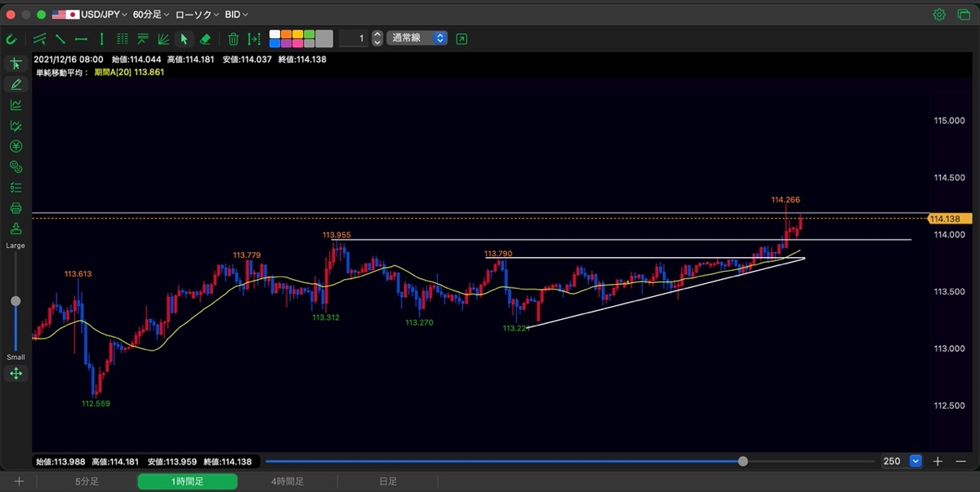Open settings gear at top right
The height and width of the screenshot is (492, 980).
tap(939, 15)
